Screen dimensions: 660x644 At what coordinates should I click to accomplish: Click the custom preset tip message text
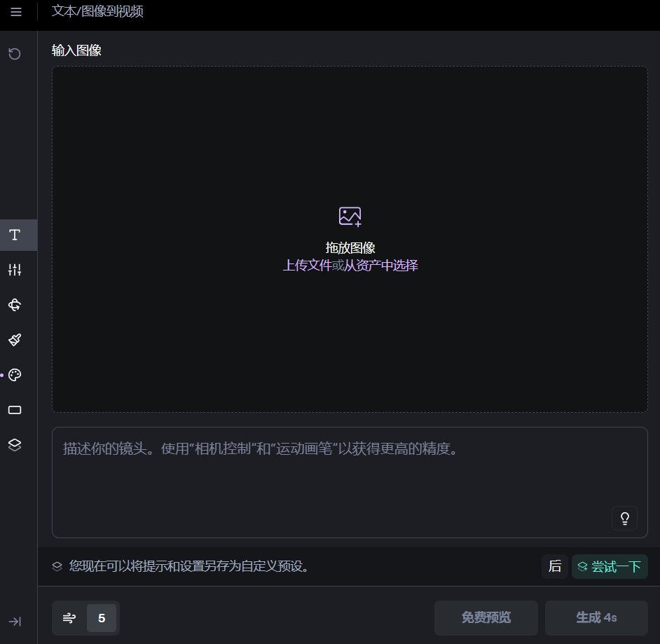(x=189, y=566)
